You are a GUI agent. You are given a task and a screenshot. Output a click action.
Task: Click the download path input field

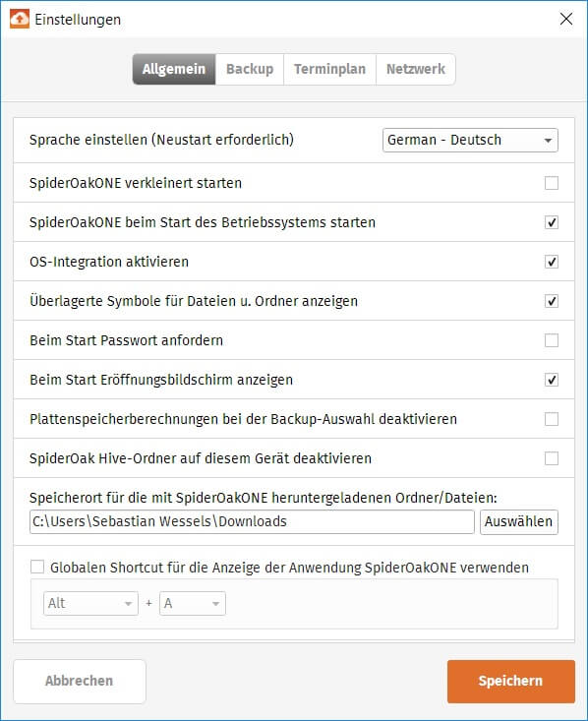tap(252, 521)
